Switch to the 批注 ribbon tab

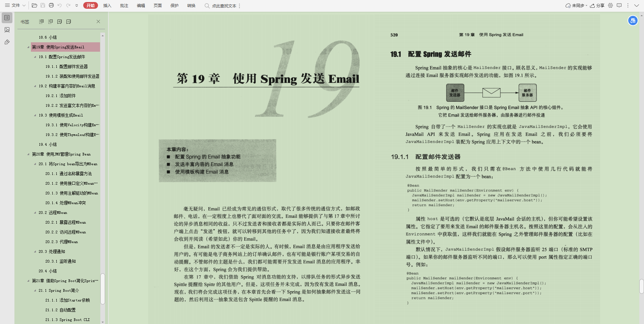coord(124,5)
